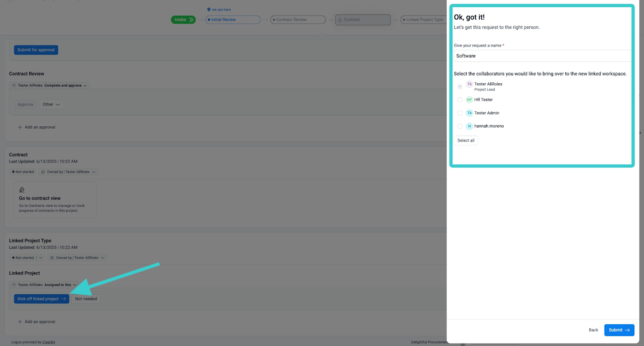This screenshot has height=346, width=644.
Task: Check the HR Tester collaborator box
Action: pos(460,100)
